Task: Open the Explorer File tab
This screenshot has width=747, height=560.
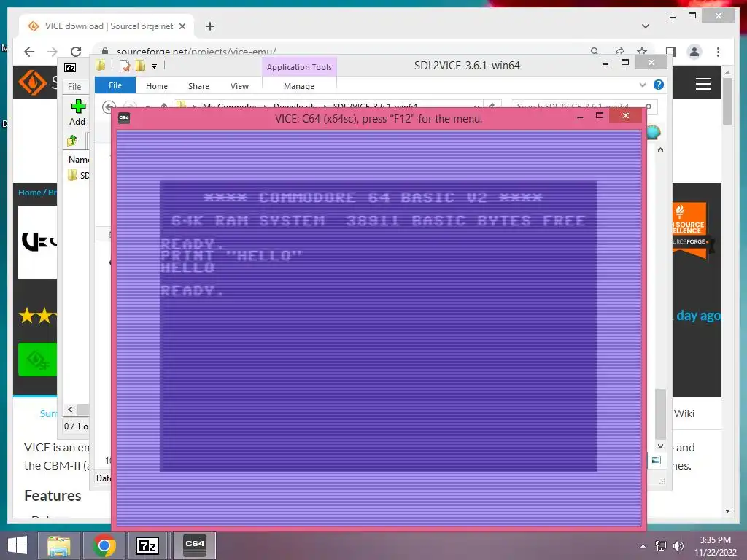Action: (x=115, y=85)
